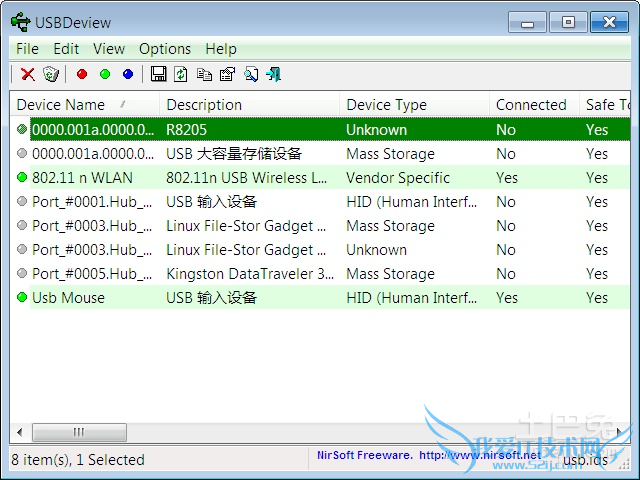Open the NirSoft http://www.nirsoft.net link
This screenshot has height=480, width=640.
tap(480, 455)
